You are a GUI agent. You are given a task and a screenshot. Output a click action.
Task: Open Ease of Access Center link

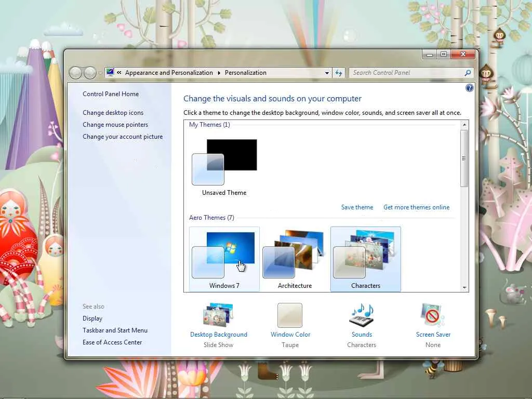coord(112,342)
